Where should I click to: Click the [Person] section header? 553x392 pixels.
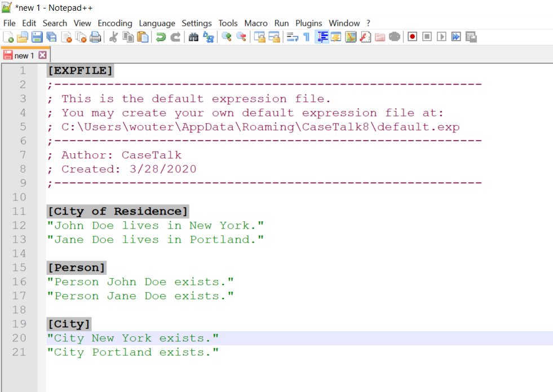click(x=77, y=268)
